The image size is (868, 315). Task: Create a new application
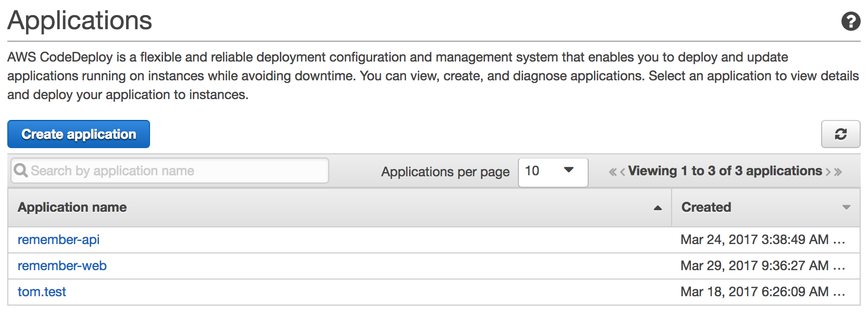79,134
